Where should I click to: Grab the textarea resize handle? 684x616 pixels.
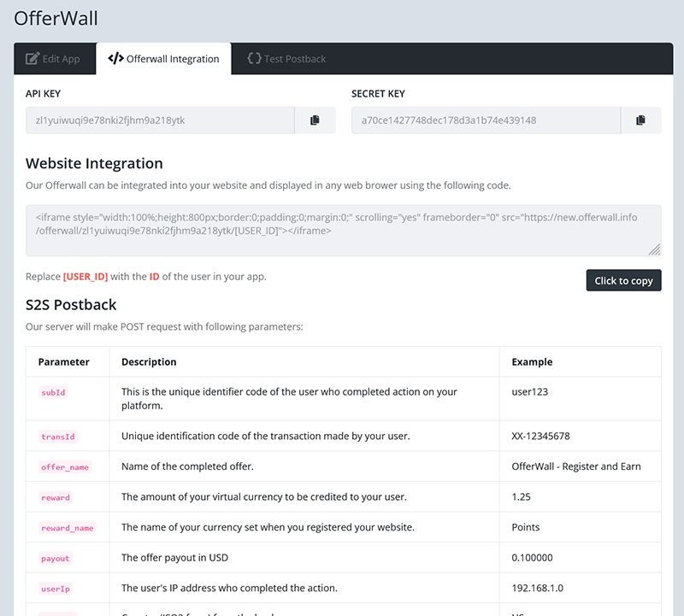(654, 249)
